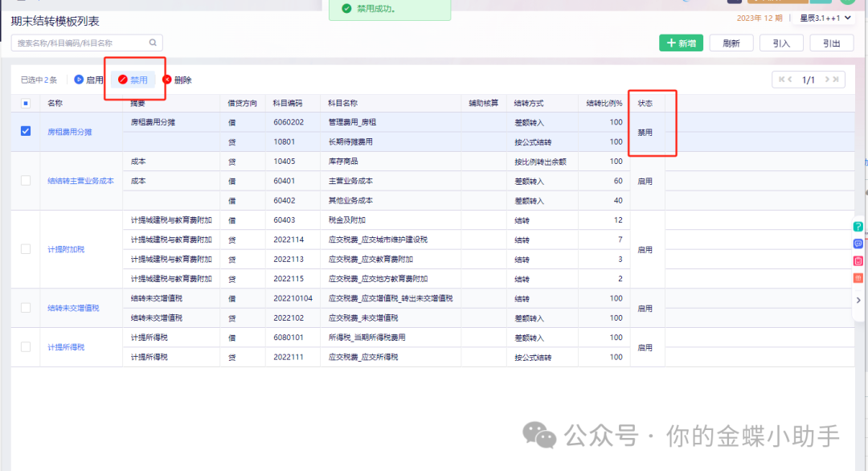Open the green question-mark help icon
The image size is (868, 471).
pos(858,227)
